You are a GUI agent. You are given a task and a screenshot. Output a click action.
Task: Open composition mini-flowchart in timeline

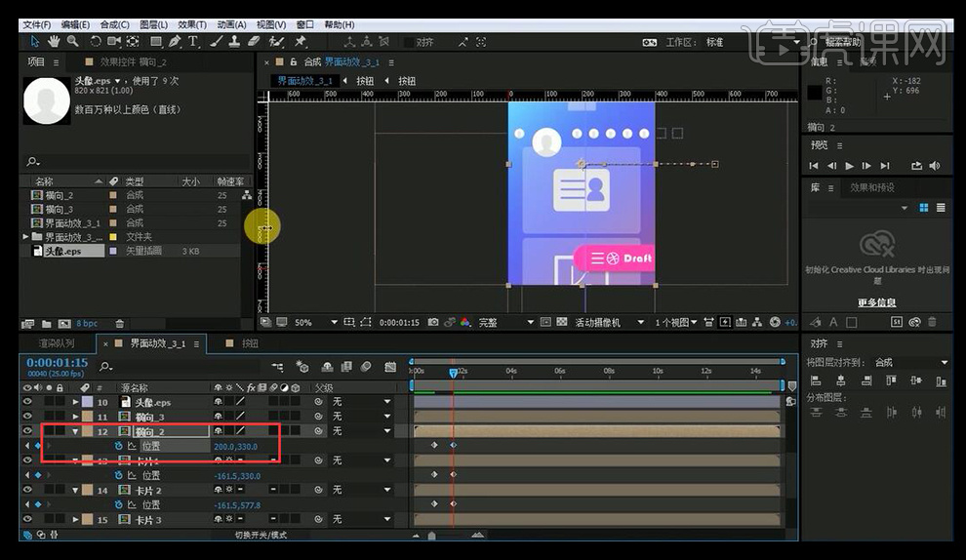coord(278,367)
